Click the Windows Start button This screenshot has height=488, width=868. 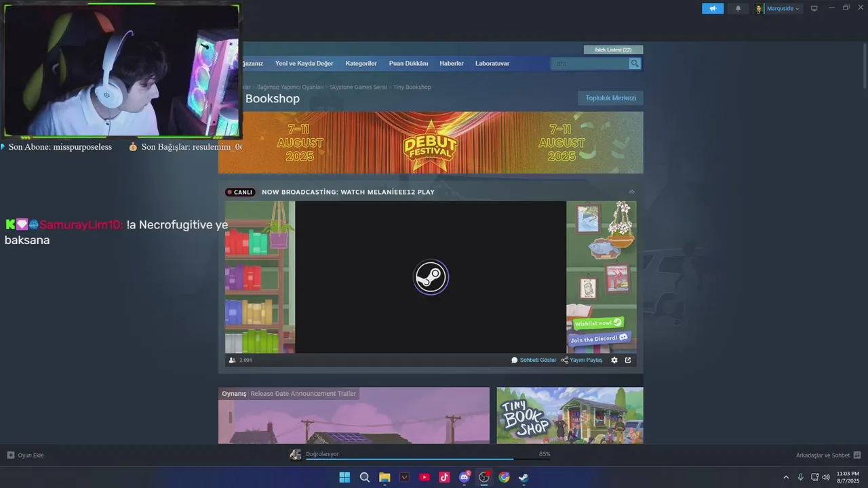click(344, 477)
